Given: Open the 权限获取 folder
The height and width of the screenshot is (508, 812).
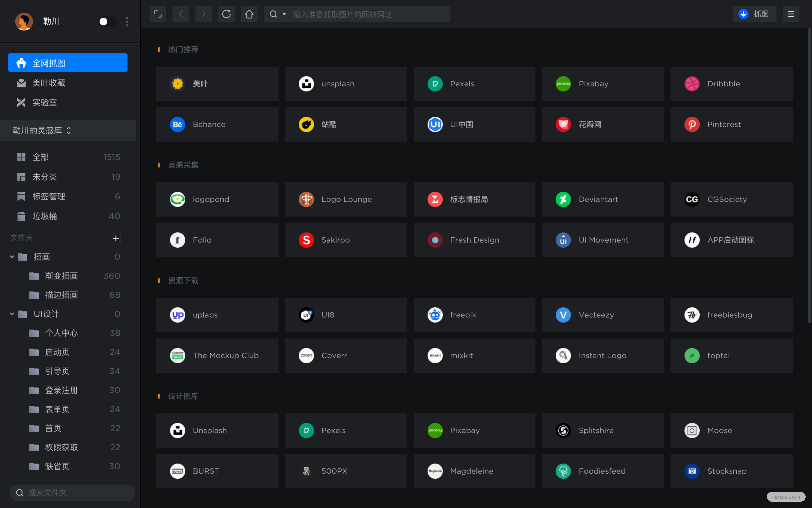Looking at the screenshot, I should click(x=68, y=447).
